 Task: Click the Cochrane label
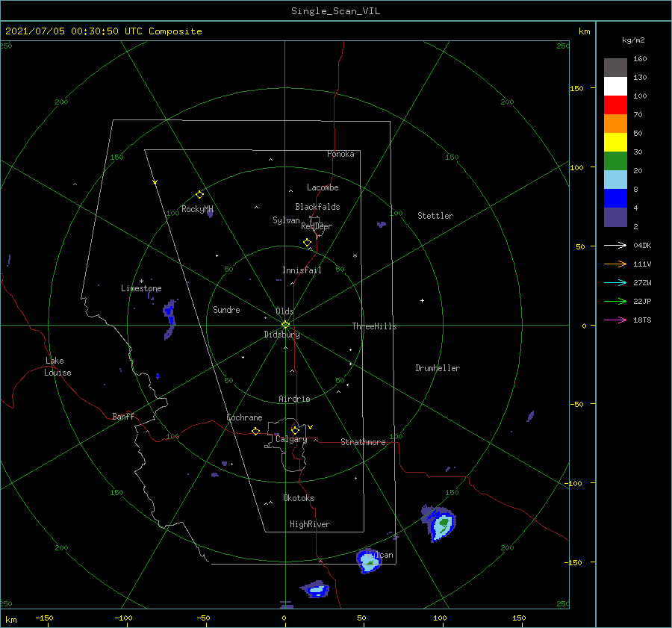[244, 417]
